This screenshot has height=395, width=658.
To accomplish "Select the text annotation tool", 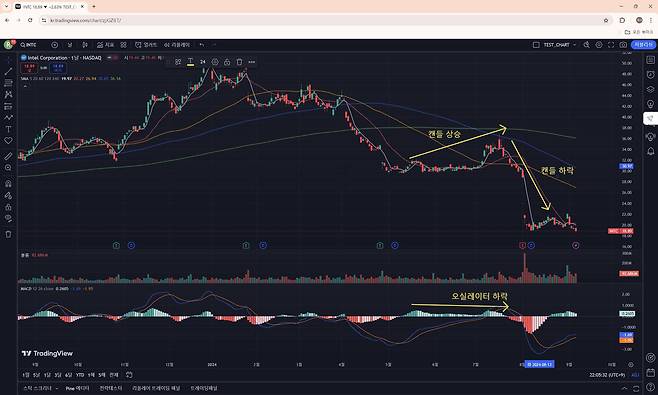I will pos(8,129).
